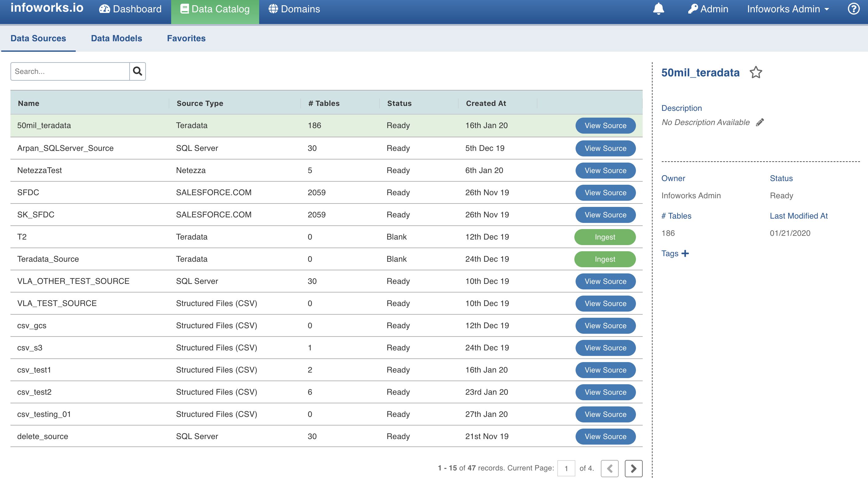View Source for delete_source
The height and width of the screenshot is (484, 868).
point(605,437)
